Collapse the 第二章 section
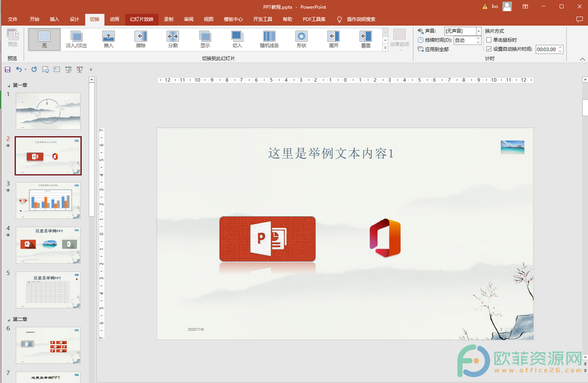 pos(9,320)
